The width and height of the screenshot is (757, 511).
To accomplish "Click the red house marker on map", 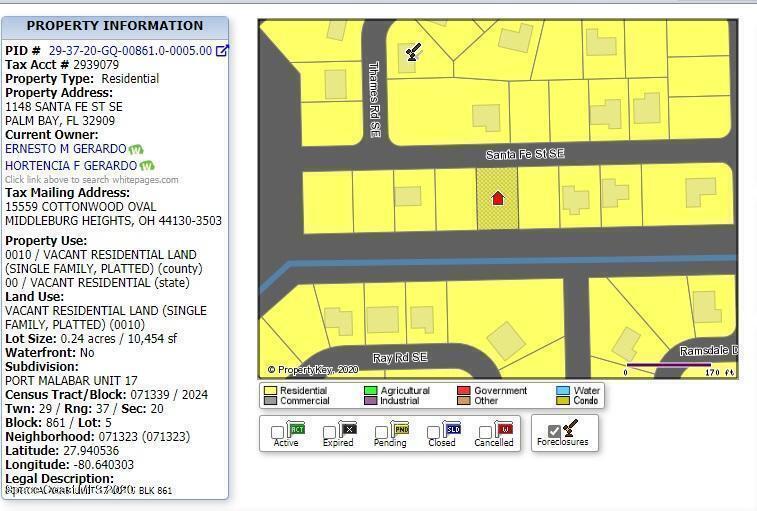I will 497,197.
